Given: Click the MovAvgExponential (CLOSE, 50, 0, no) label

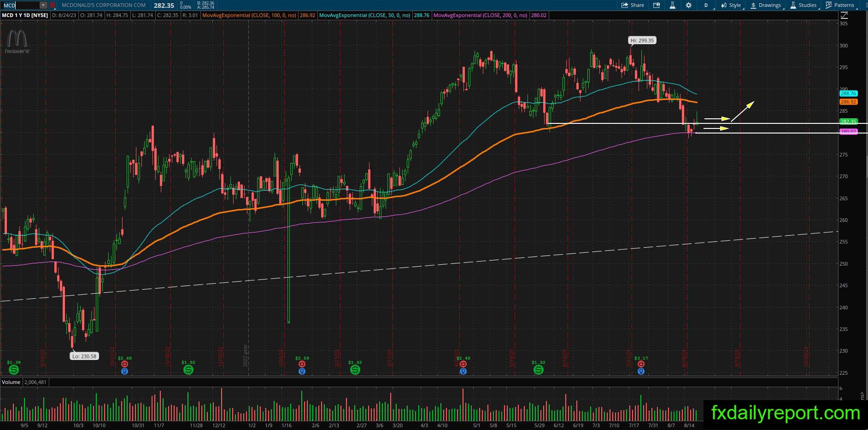Looking at the screenshot, I should point(365,15).
